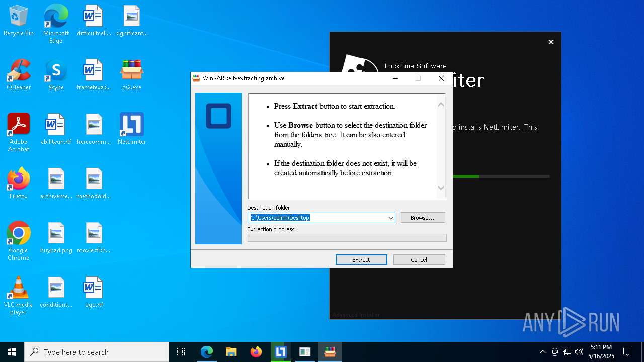The image size is (644, 362).
Task: Select the herecomm image file icon
Action: click(x=94, y=130)
